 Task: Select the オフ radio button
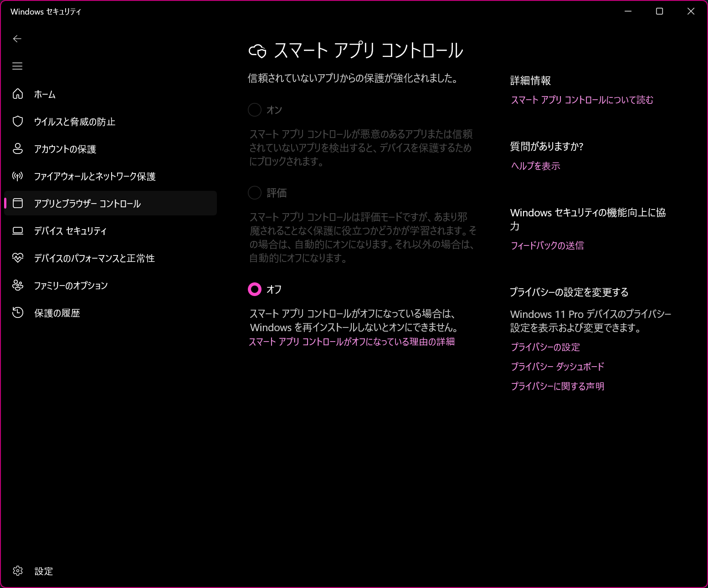255,289
